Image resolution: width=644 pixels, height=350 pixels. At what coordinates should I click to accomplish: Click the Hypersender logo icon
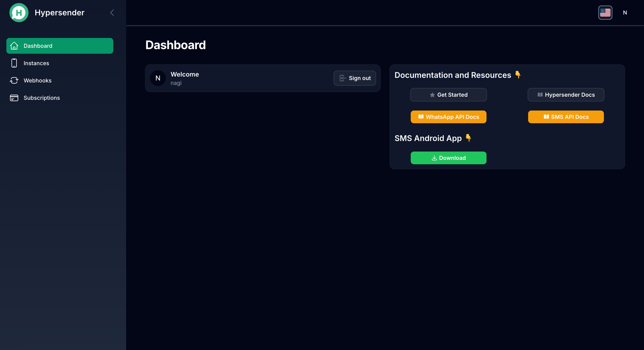point(19,13)
